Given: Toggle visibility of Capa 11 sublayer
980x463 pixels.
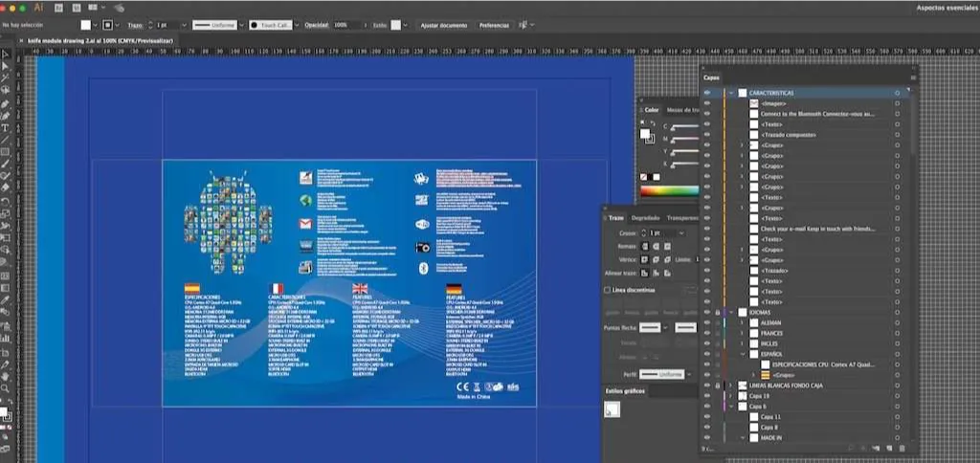Looking at the screenshot, I should tap(707, 417).
